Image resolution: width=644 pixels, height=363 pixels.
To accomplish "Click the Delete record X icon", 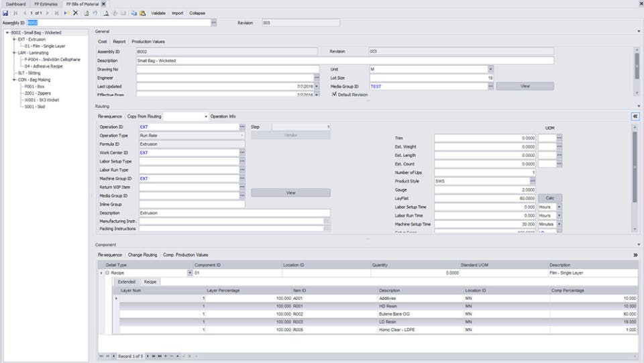I will coord(76,13).
